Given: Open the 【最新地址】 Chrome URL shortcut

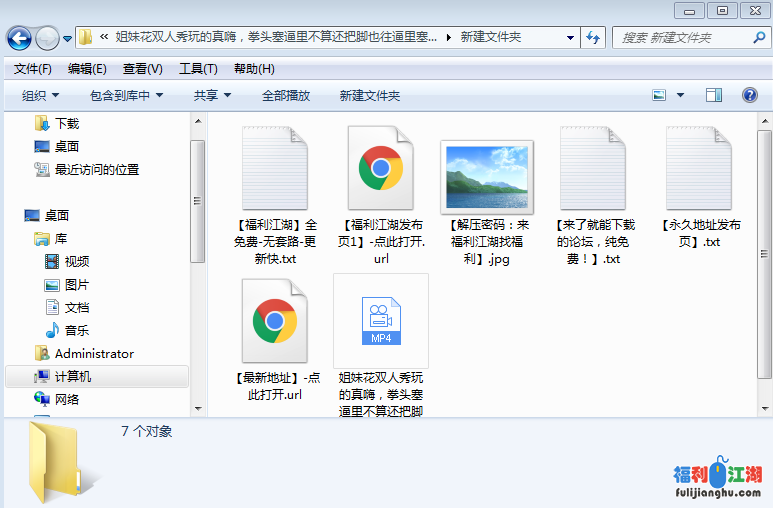Looking at the screenshot, I should point(275,322).
